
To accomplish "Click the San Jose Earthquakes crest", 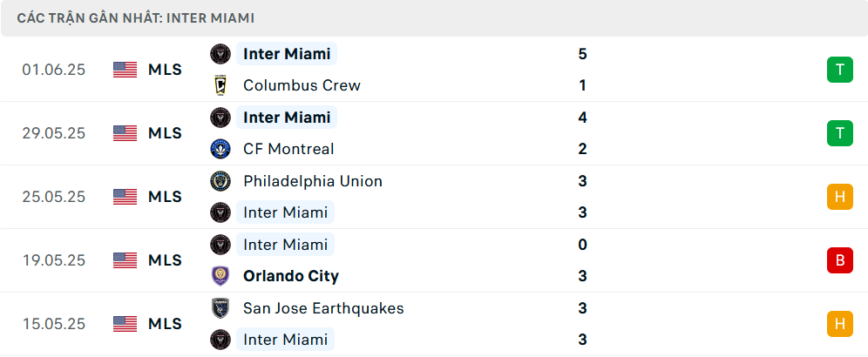I will (220, 308).
